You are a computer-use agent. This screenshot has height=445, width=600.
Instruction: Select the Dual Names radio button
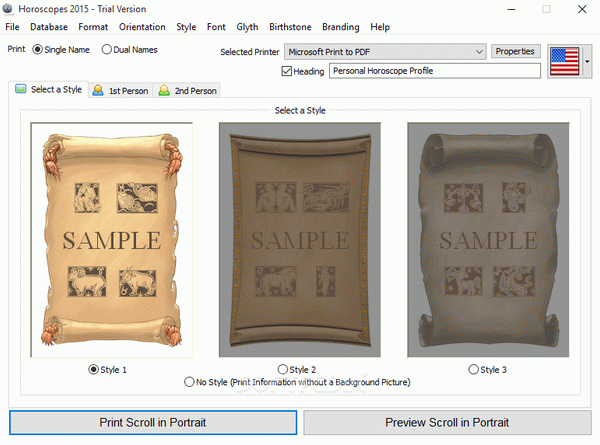coord(107,49)
